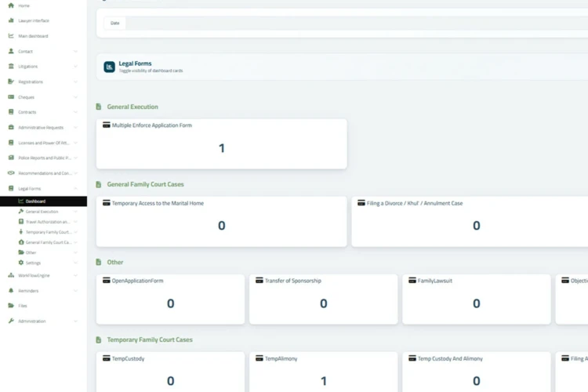Click the Recommendations handshake icon

coord(11,173)
